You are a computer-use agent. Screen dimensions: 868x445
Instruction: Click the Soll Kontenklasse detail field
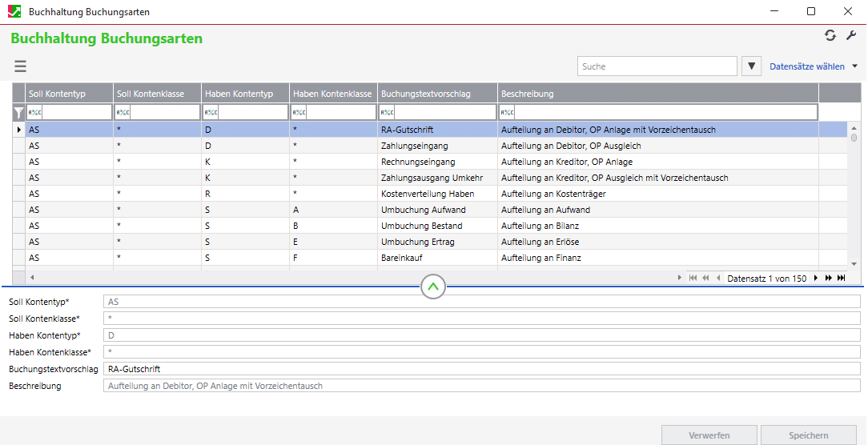[481, 319]
